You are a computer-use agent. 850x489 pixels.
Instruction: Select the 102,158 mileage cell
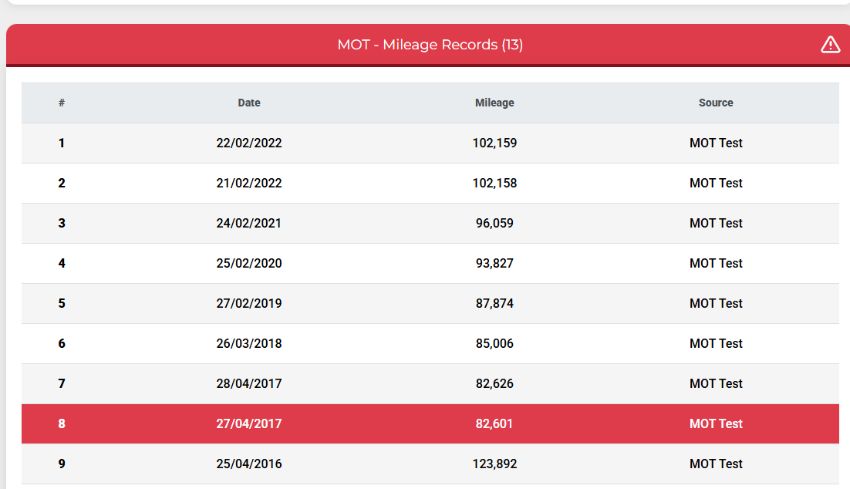(495, 183)
